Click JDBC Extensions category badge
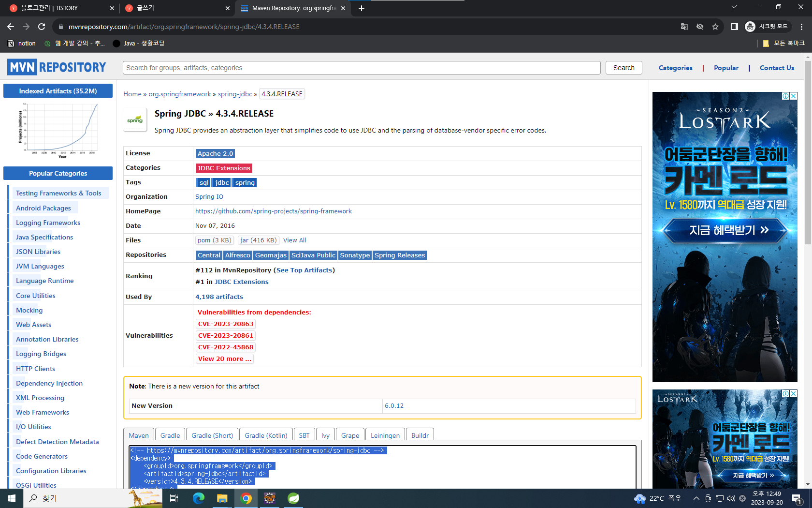 [x=224, y=168]
